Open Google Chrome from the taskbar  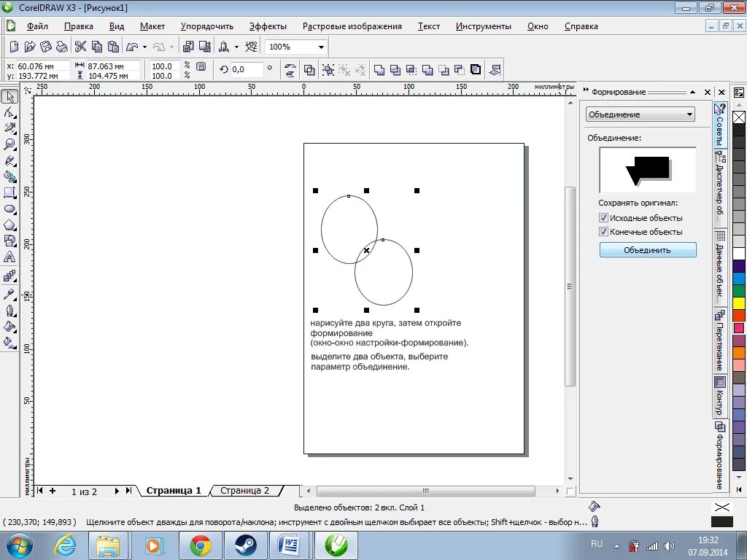(x=201, y=545)
